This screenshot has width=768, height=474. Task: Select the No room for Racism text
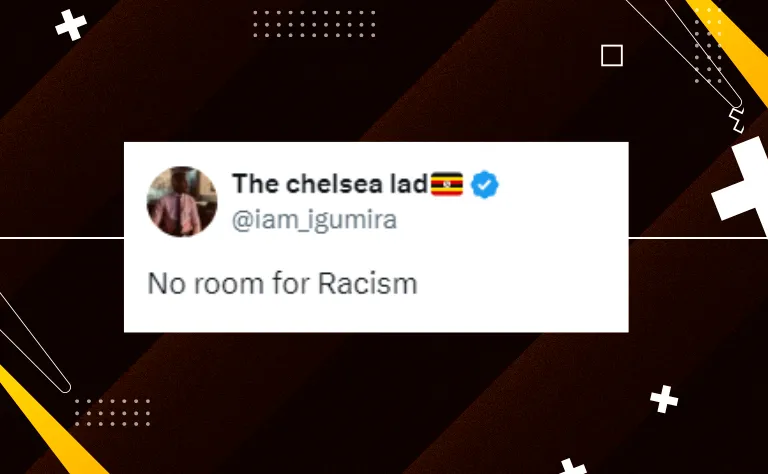282,284
